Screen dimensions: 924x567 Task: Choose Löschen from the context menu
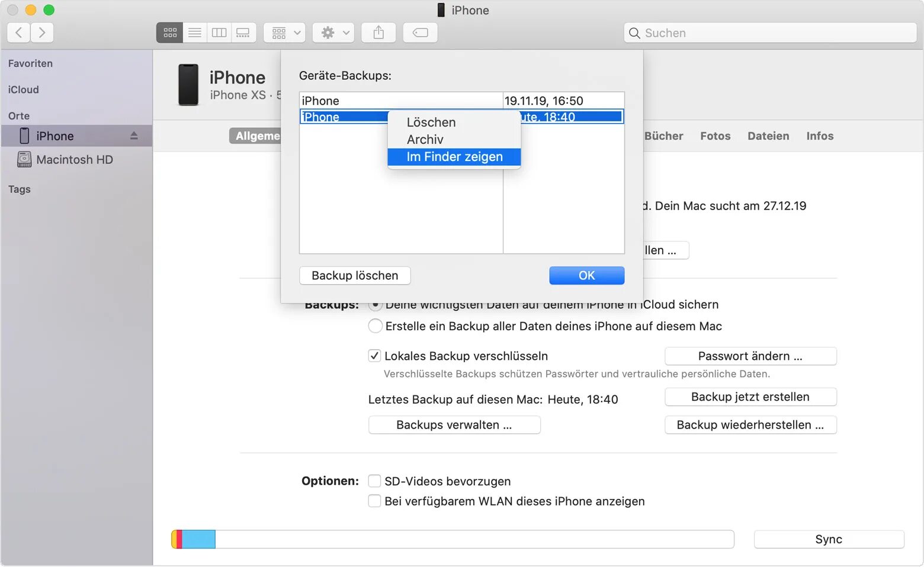click(454, 123)
